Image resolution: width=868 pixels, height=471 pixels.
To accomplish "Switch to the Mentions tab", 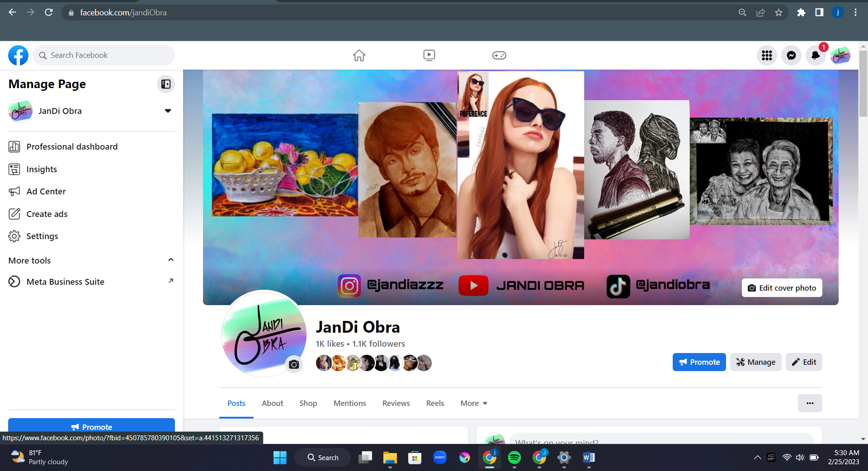I will click(x=349, y=403).
